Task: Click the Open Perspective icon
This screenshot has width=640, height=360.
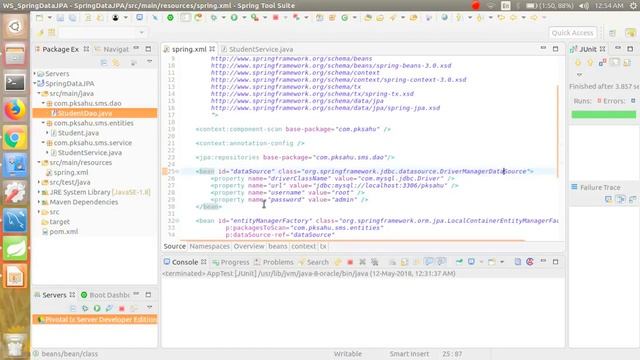Action: 612,33
